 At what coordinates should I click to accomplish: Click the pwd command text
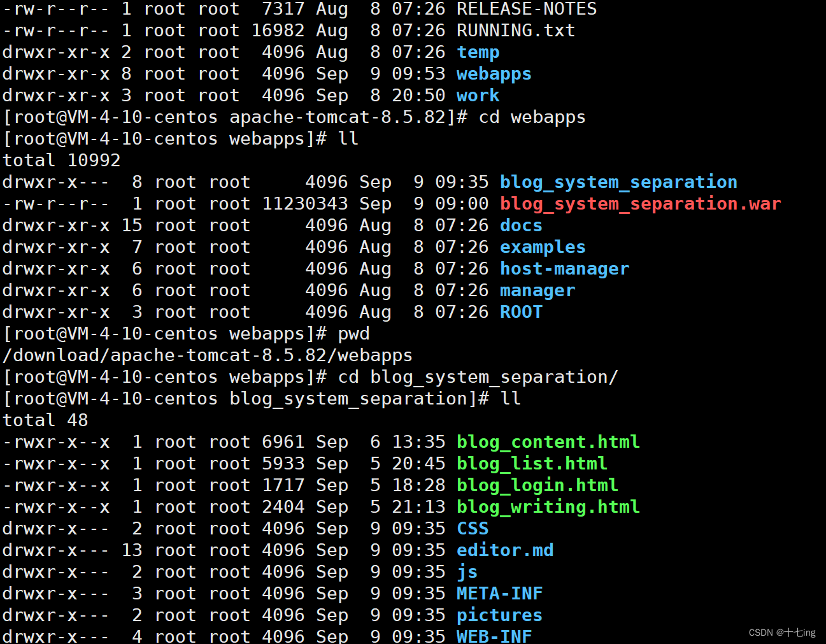tap(353, 334)
